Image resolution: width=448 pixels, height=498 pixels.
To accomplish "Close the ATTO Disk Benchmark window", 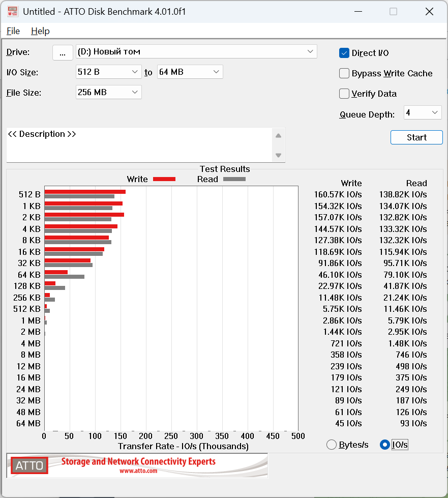I will (429, 12).
